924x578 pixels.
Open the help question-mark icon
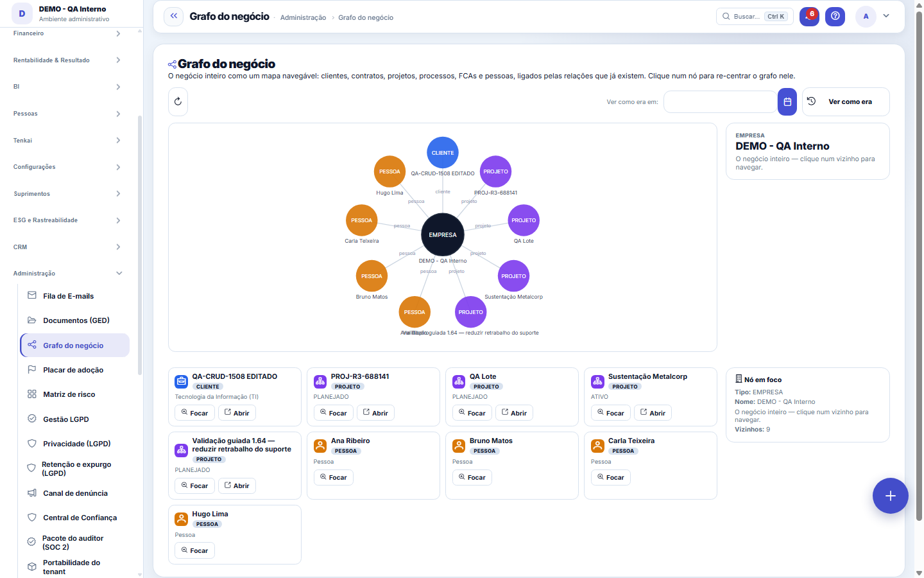point(835,17)
